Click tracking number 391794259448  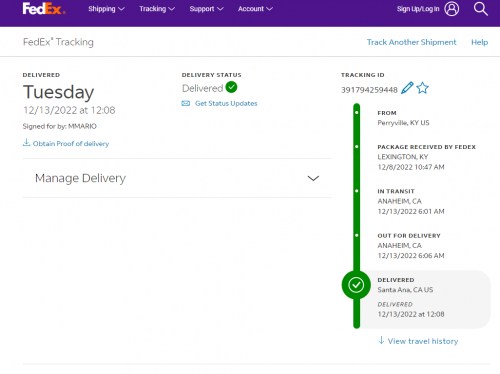[x=369, y=90]
